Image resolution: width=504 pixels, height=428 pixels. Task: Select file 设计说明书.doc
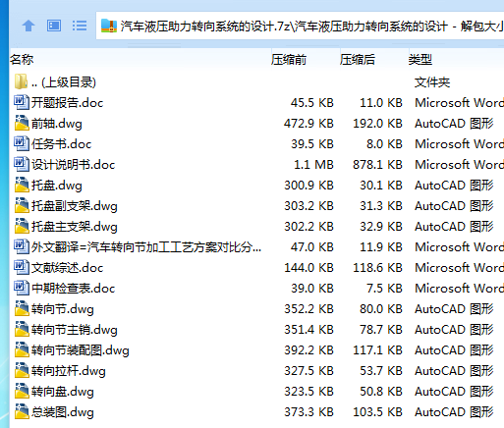tap(73, 165)
